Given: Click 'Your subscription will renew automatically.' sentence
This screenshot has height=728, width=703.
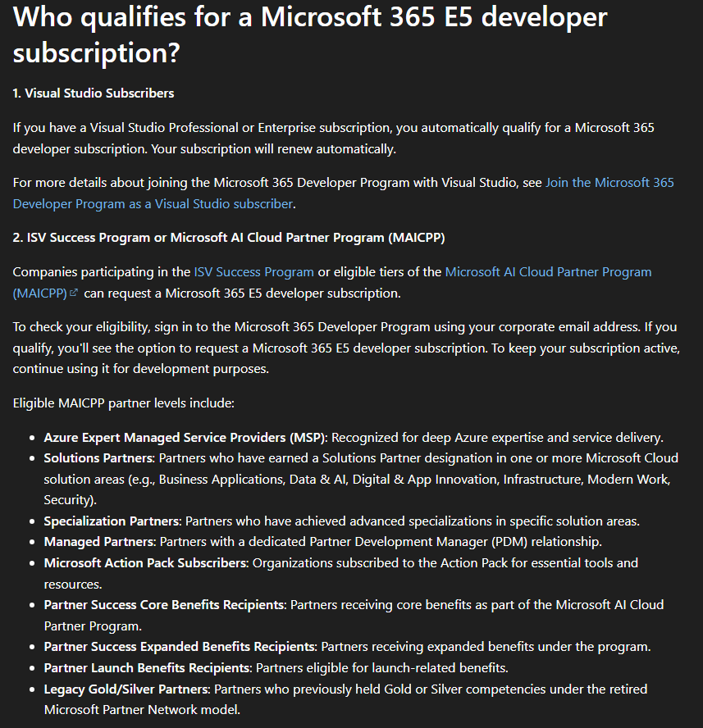Looking at the screenshot, I should (x=274, y=149).
